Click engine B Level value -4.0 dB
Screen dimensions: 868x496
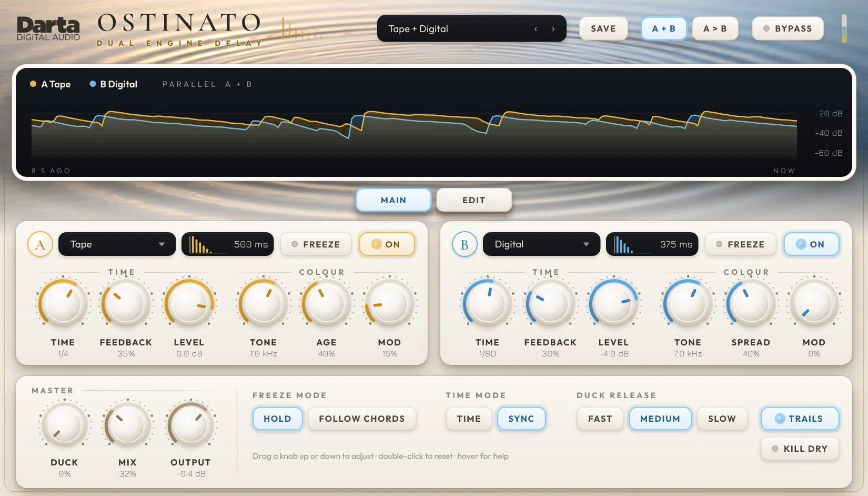(614, 354)
